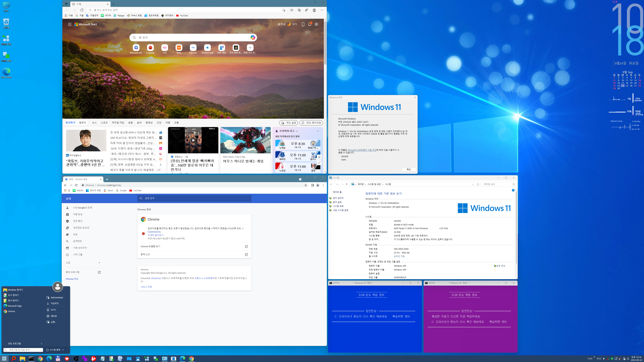The width and height of the screenshot is (644, 362).
Task: Open Coupang quick link
Action: tap(150, 49)
